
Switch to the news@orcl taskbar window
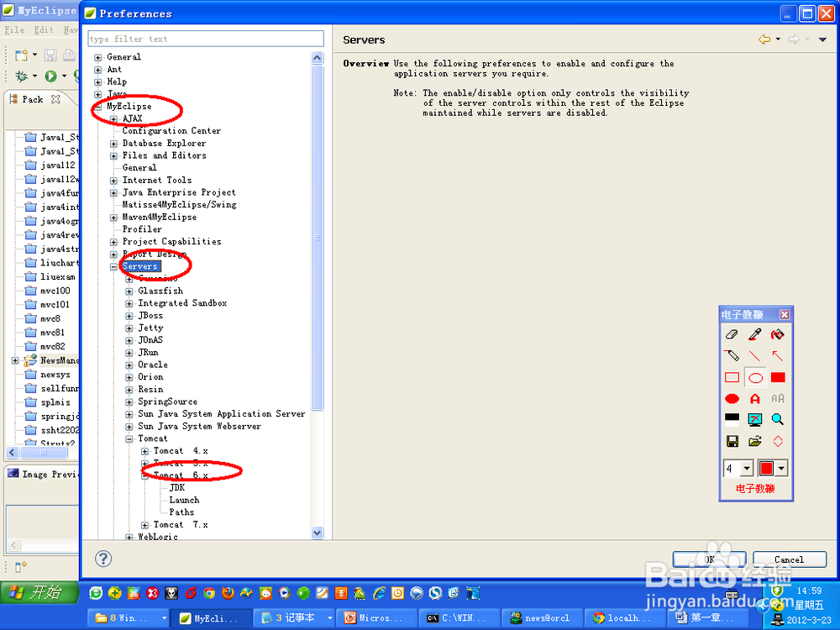(540, 618)
